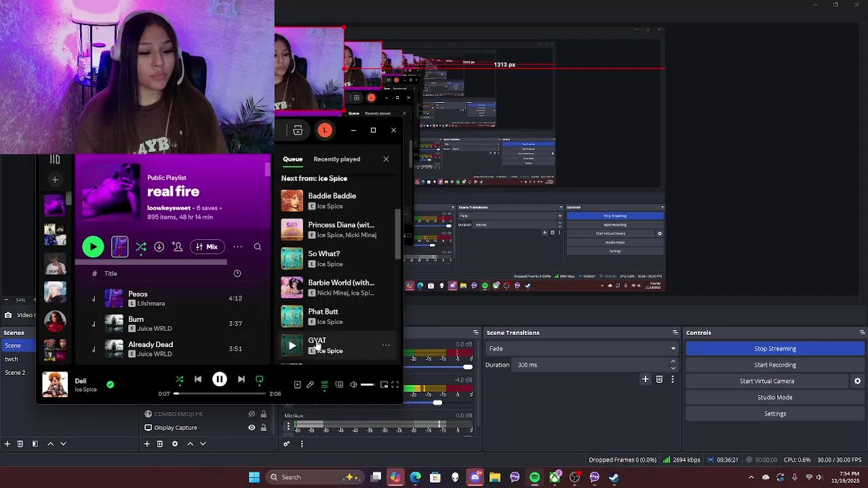
Task: Click Stop Streaming in OBS Controls
Action: pos(775,348)
